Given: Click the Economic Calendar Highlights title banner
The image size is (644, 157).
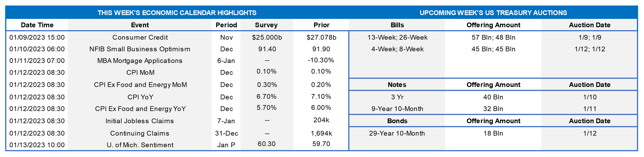Looking at the screenshot, I should point(177,13).
